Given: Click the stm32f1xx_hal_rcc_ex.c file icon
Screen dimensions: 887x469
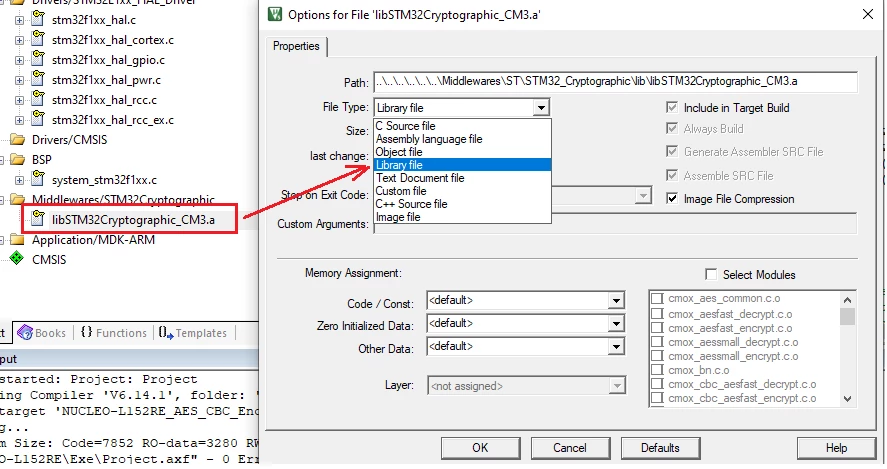Looking at the screenshot, I should [x=38, y=119].
